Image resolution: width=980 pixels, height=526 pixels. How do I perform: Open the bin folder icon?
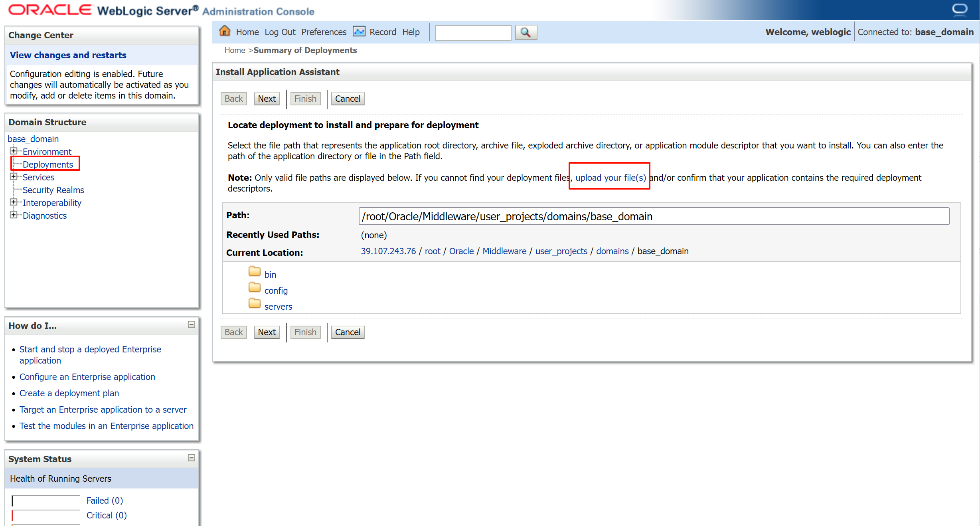tap(254, 272)
